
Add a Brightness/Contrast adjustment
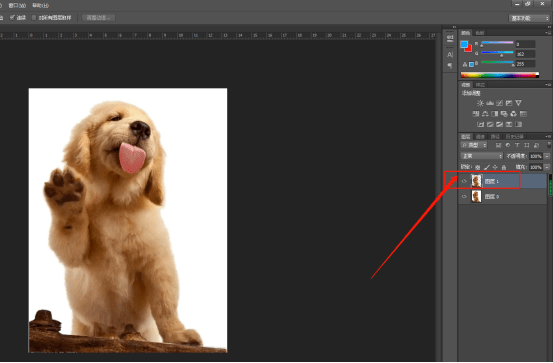point(480,103)
